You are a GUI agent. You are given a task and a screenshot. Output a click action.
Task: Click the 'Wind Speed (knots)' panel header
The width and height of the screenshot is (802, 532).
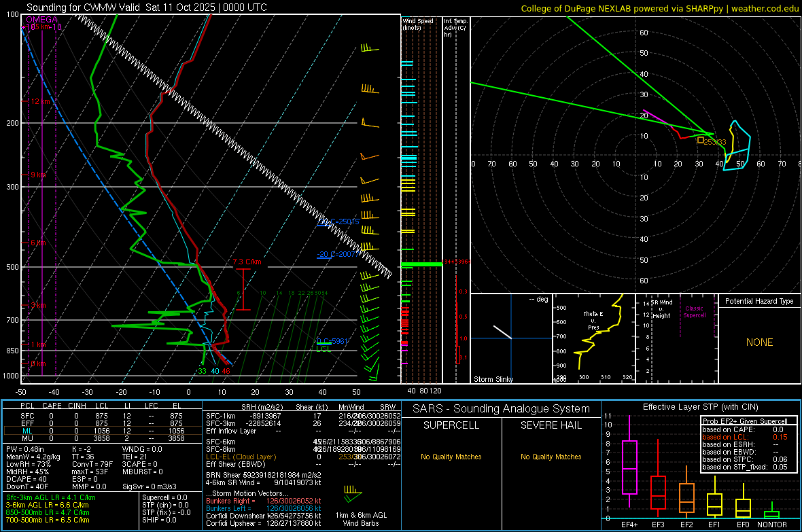pyautogui.click(x=418, y=24)
